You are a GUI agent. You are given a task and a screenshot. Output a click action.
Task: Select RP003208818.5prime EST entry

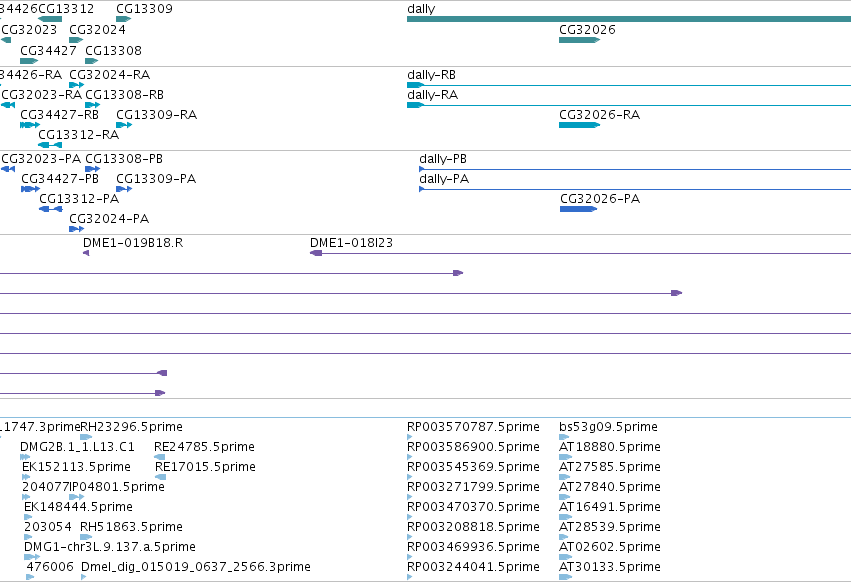(x=473, y=527)
